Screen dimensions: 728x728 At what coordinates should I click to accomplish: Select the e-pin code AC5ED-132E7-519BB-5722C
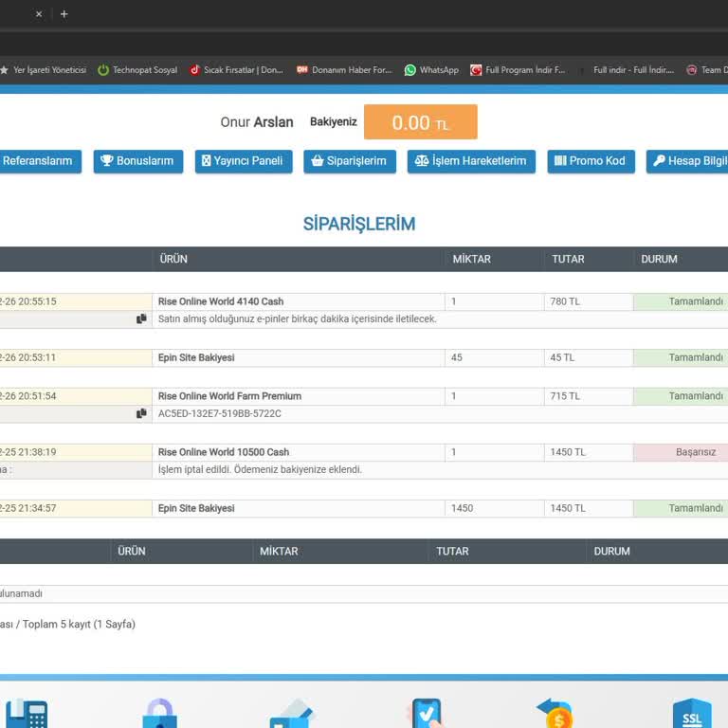(220, 413)
